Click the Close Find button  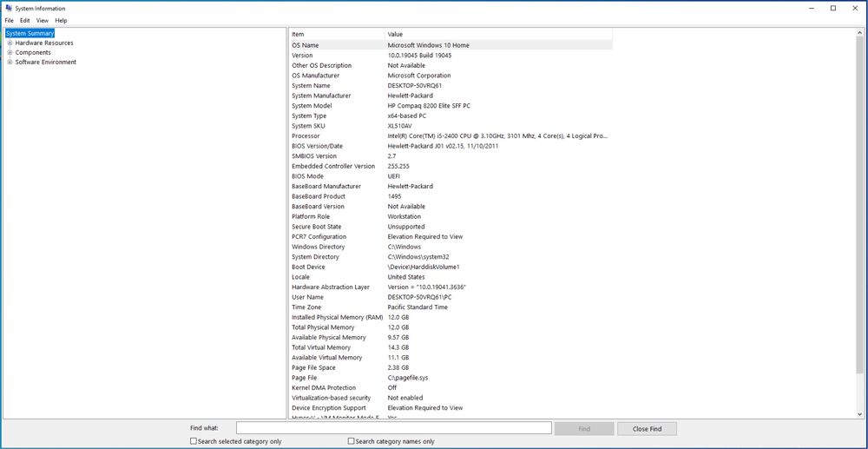click(648, 428)
